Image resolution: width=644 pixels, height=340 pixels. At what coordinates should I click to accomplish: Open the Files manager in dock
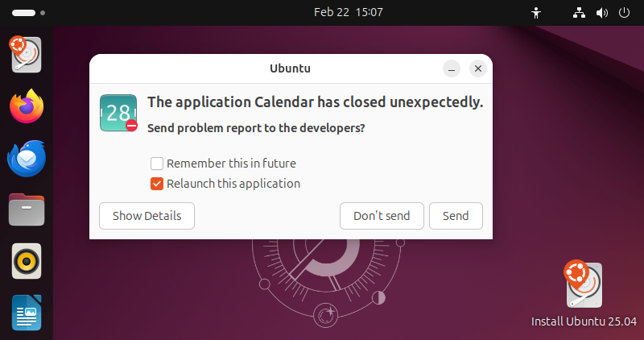(27, 210)
